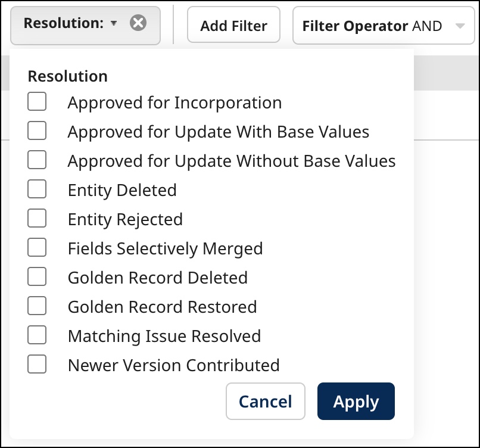This screenshot has width=480, height=448.
Task: Cancel the resolution filter changes
Action: 266,402
